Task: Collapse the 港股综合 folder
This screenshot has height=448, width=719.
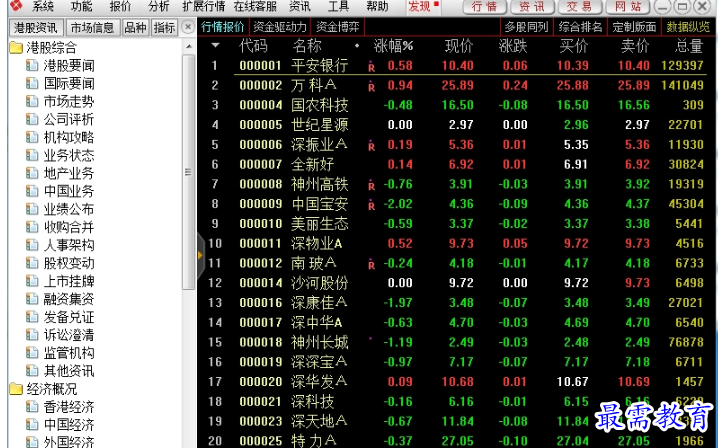Action: [x=16, y=48]
